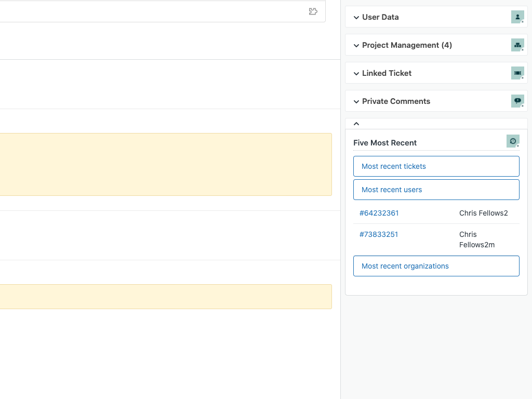Collapse the Five Most Recent panel
Screen dimensions: 532x399
click(x=356, y=124)
